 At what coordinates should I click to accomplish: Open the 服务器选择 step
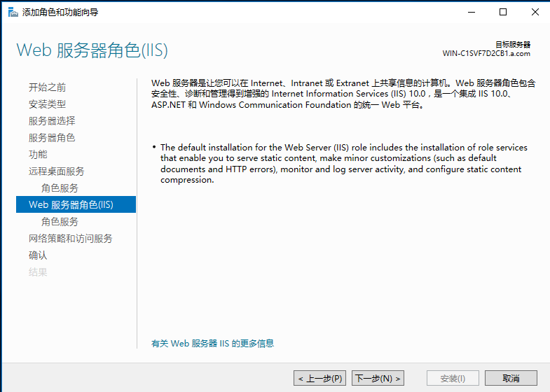(51, 121)
